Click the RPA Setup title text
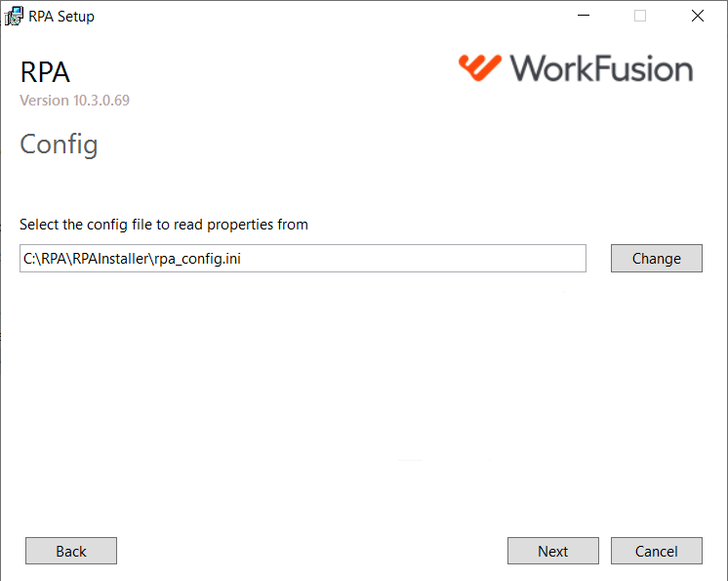This screenshot has width=728, height=581. click(x=61, y=17)
